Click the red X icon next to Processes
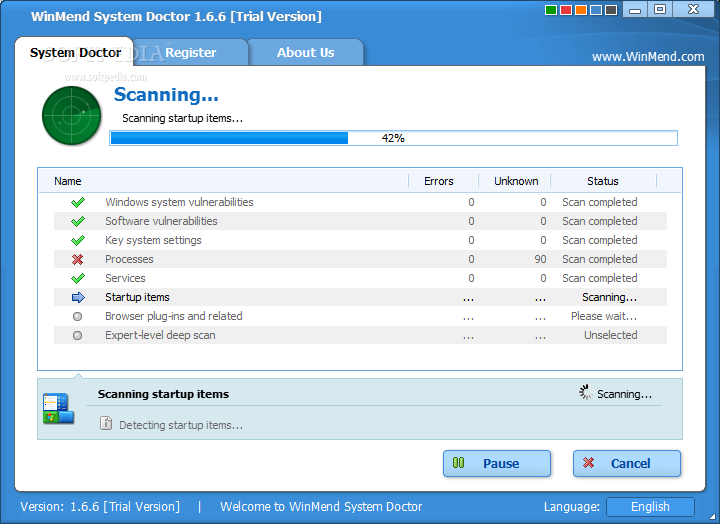This screenshot has height=524, width=720. tap(78, 259)
